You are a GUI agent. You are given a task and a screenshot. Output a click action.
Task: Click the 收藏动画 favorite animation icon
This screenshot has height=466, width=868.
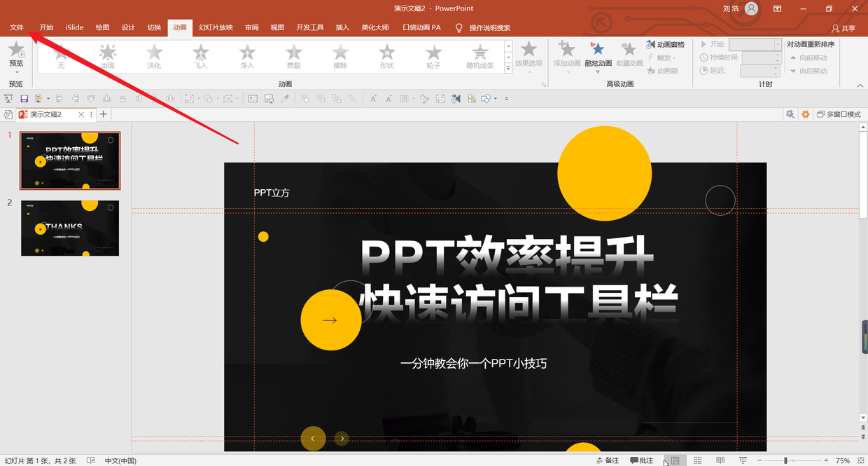[629, 55]
